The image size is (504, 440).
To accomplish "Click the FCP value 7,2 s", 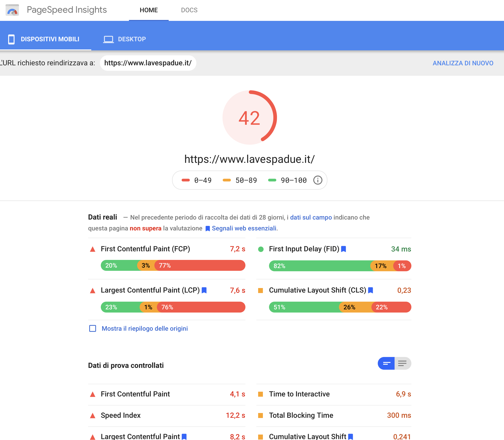I will click(238, 249).
